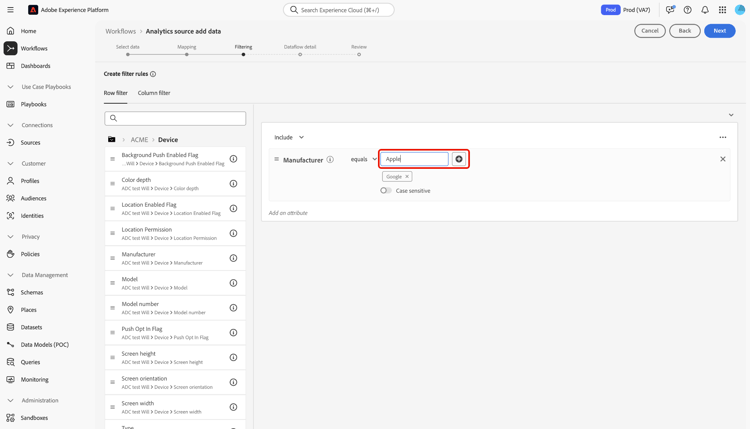This screenshot has height=429, width=750.
Task: Collapse the Privacy section
Action: pyautogui.click(x=10, y=237)
